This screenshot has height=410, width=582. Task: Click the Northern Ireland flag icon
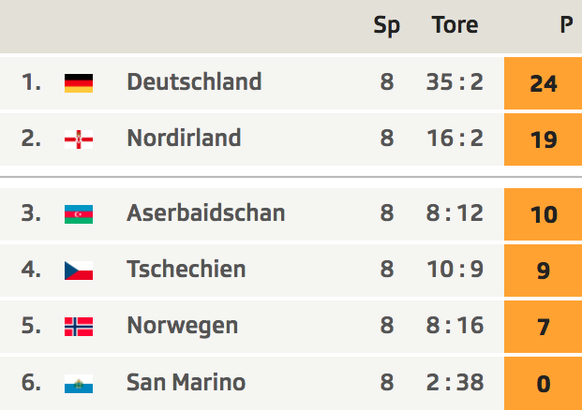pos(79,140)
